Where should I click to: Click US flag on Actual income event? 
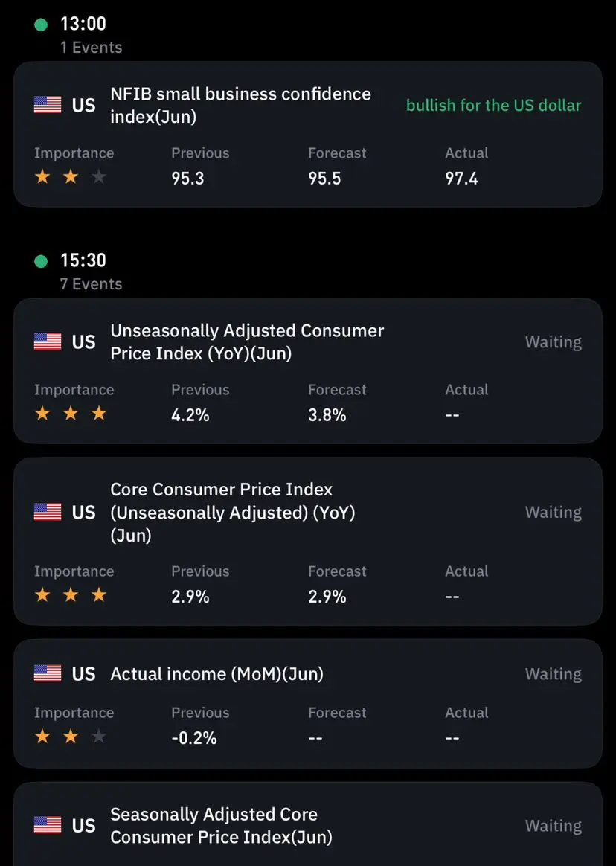tap(48, 673)
